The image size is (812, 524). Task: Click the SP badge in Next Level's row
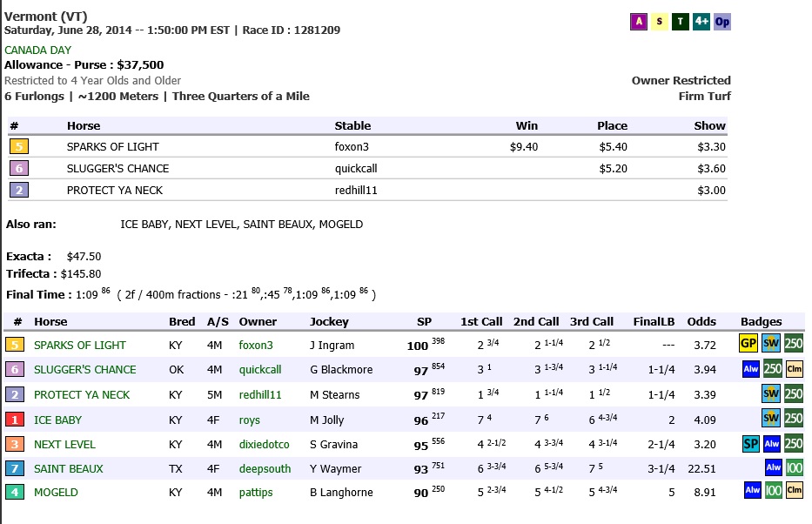750,444
